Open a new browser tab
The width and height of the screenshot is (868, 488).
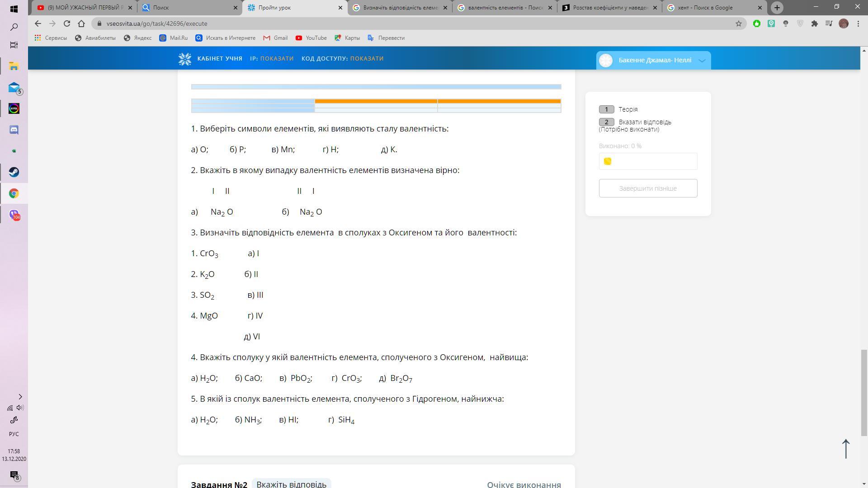[x=777, y=8]
